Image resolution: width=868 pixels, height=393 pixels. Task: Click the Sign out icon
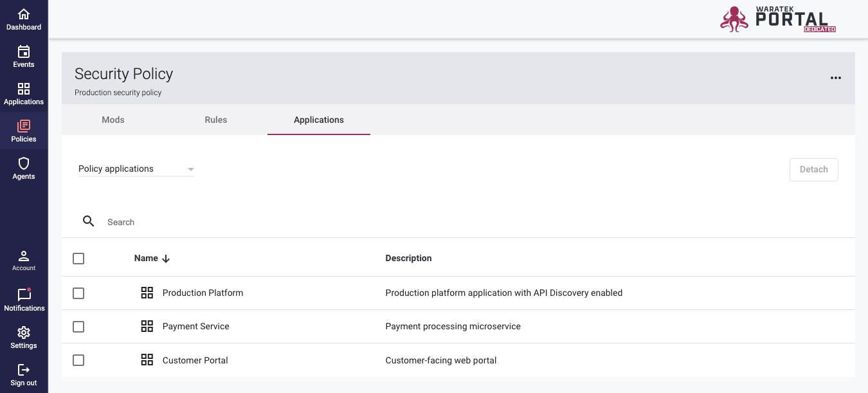click(x=24, y=370)
